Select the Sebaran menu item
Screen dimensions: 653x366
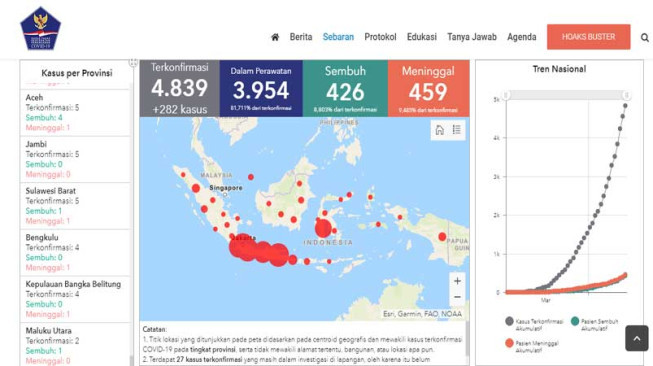(338, 37)
